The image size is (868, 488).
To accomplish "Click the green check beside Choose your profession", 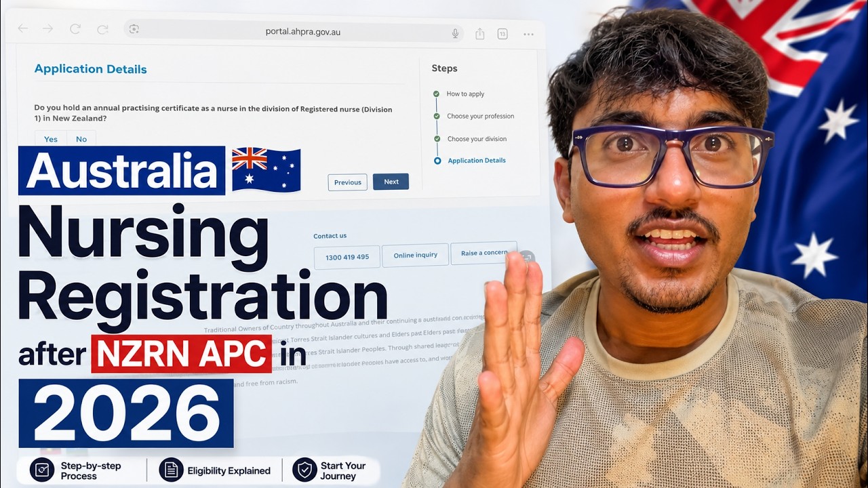I will click(x=437, y=117).
